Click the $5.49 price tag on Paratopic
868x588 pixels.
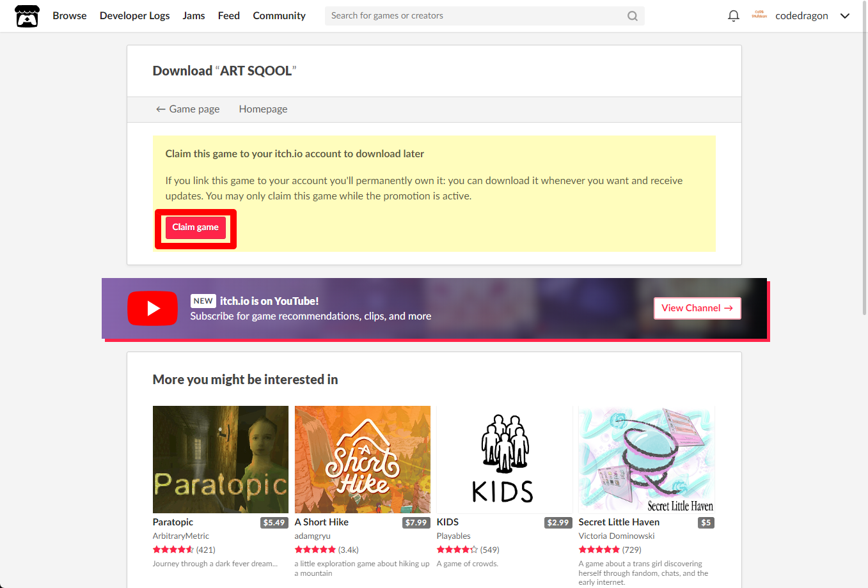[x=274, y=523]
